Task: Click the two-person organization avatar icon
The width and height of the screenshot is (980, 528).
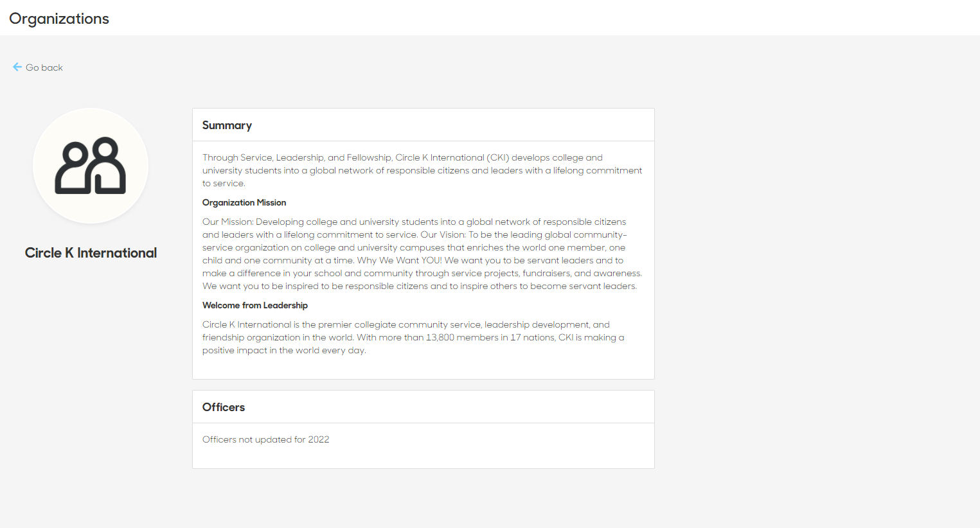Action: click(91, 166)
